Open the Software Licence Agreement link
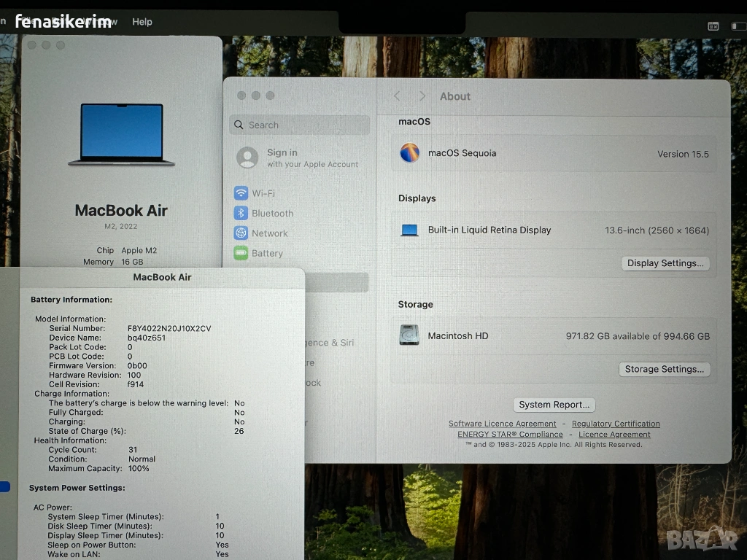Image resolution: width=747 pixels, height=560 pixels. [x=502, y=424]
